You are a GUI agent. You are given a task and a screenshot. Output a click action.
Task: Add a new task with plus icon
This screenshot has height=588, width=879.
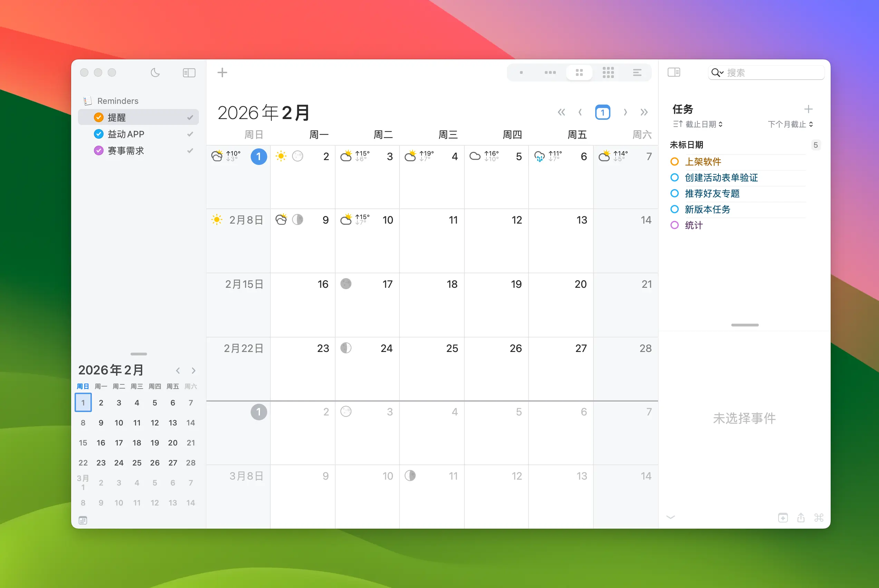808,109
